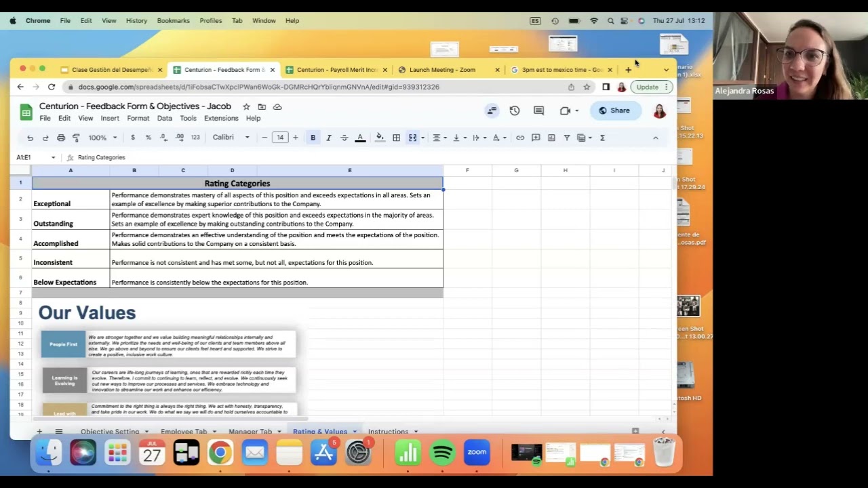The width and height of the screenshot is (868, 488).
Task: Move the document to a folder
Action: [262, 106]
